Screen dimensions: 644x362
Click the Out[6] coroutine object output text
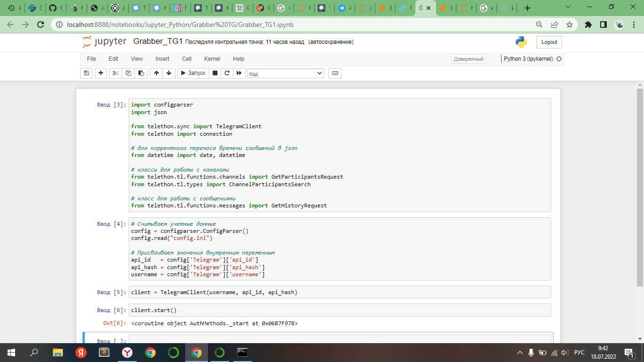[x=215, y=323]
